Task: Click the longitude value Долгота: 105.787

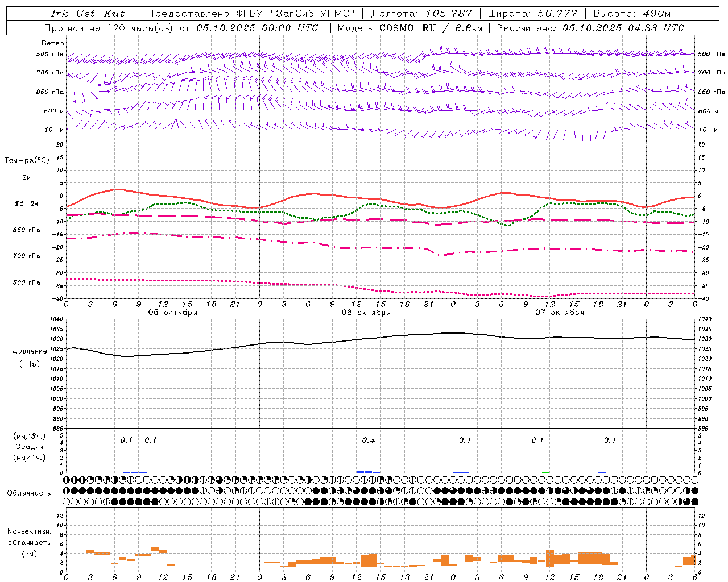Action: pos(421,14)
